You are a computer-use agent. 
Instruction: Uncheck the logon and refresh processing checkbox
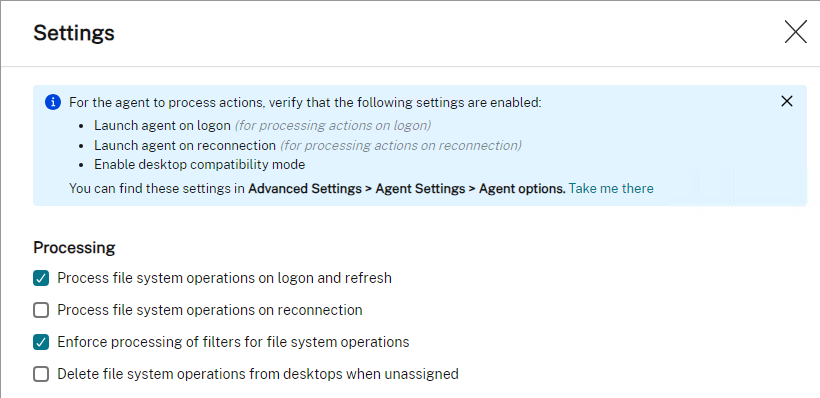(x=41, y=278)
